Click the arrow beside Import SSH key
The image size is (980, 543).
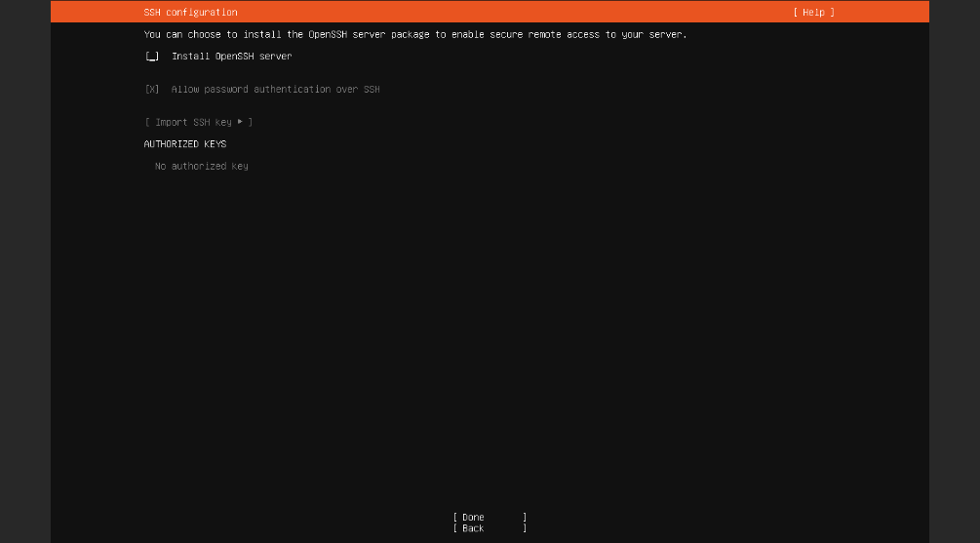pyautogui.click(x=240, y=123)
